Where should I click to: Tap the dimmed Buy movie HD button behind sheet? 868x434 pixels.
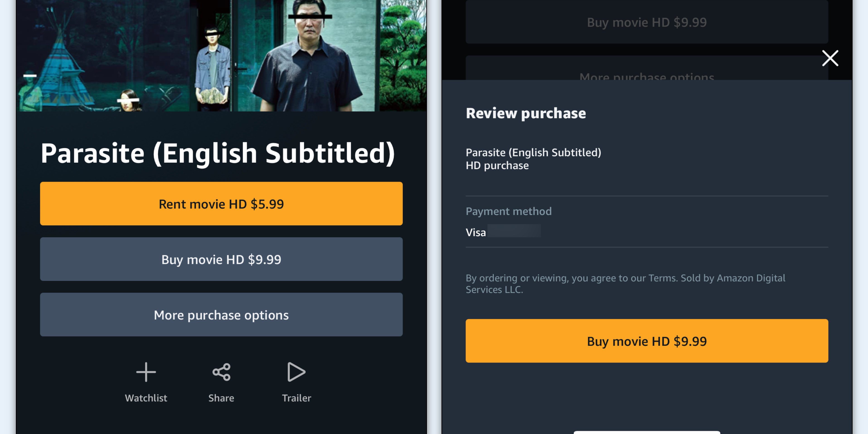[x=647, y=22]
